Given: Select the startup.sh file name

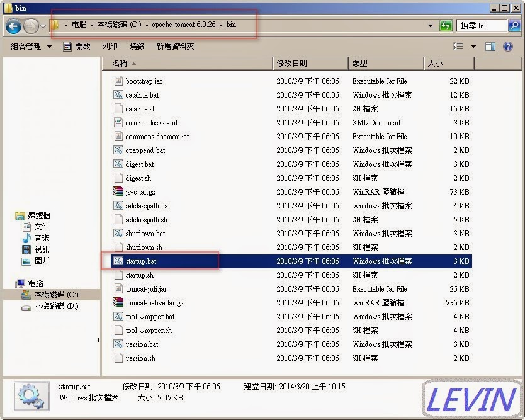Looking at the screenshot, I should tap(140, 275).
